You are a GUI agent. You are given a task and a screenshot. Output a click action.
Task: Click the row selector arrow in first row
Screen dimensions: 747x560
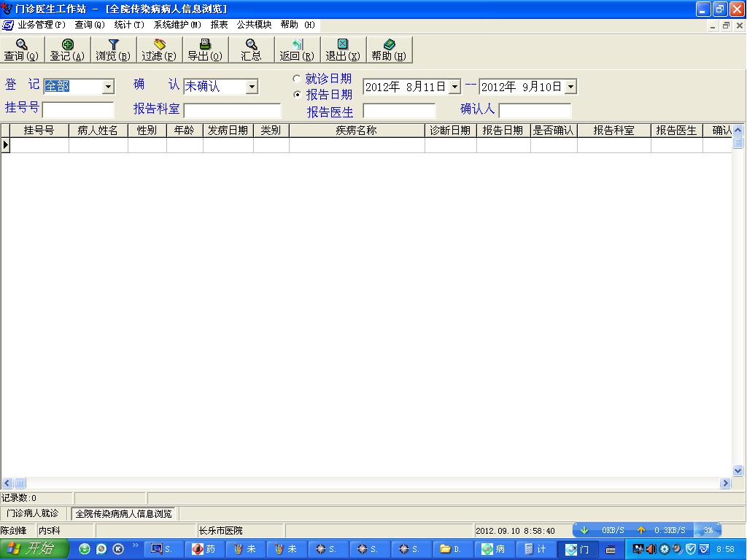pos(6,145)
